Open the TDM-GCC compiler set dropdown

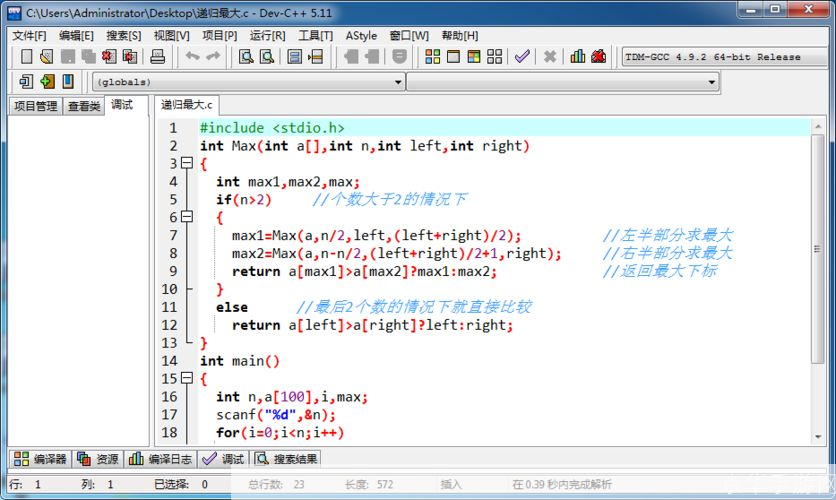tap(725, 57)
